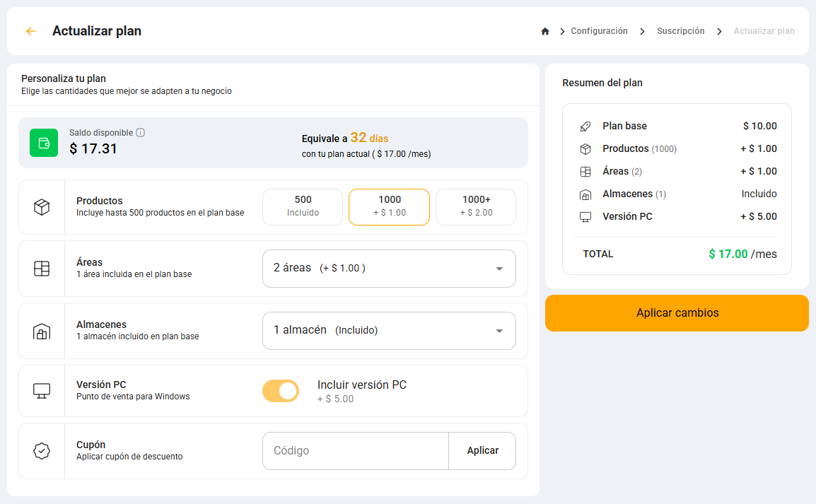
Task: Click the Actualizar plan page title
Action: [97, 31]
